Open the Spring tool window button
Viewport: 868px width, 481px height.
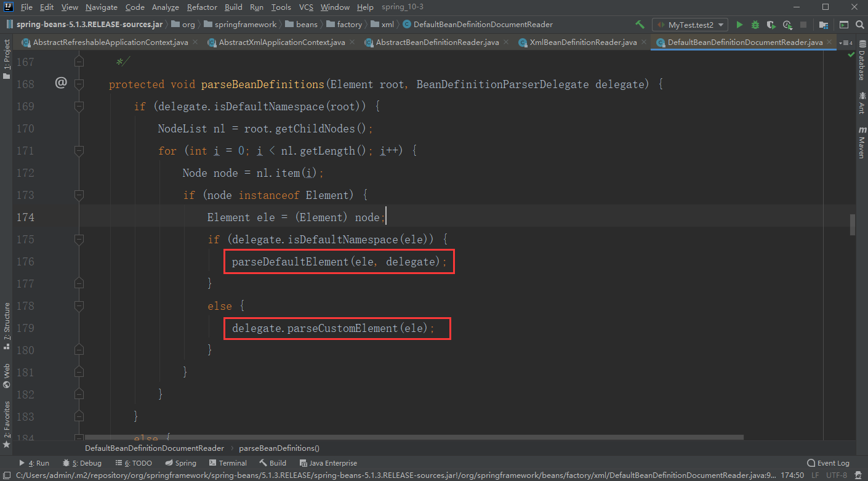point(181,463)
